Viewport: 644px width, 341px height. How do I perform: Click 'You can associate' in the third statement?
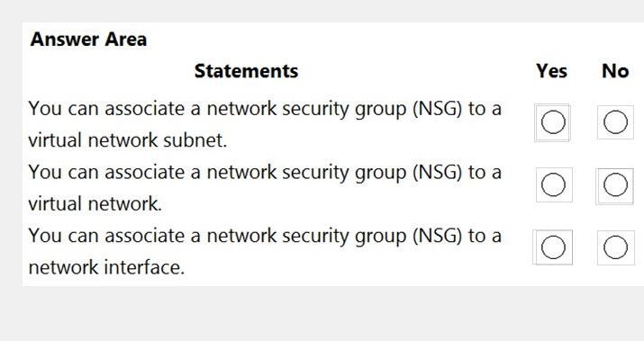[x=106, y=236]
